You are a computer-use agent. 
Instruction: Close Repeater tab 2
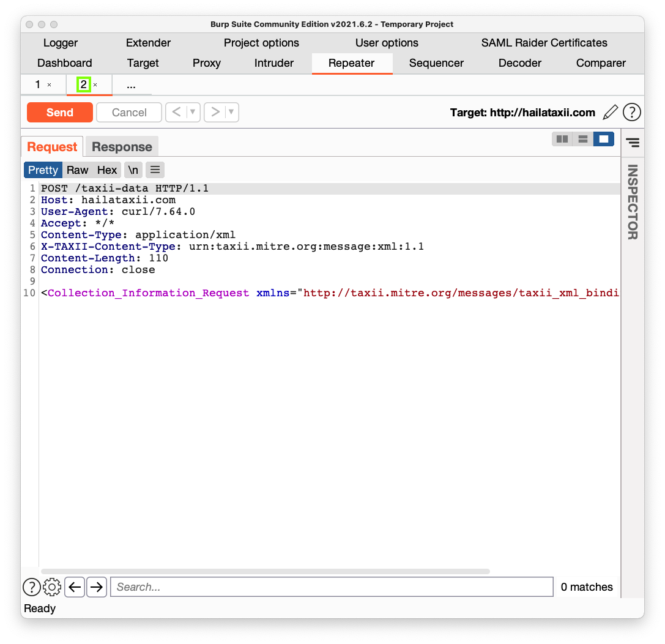tap(95, 85)
